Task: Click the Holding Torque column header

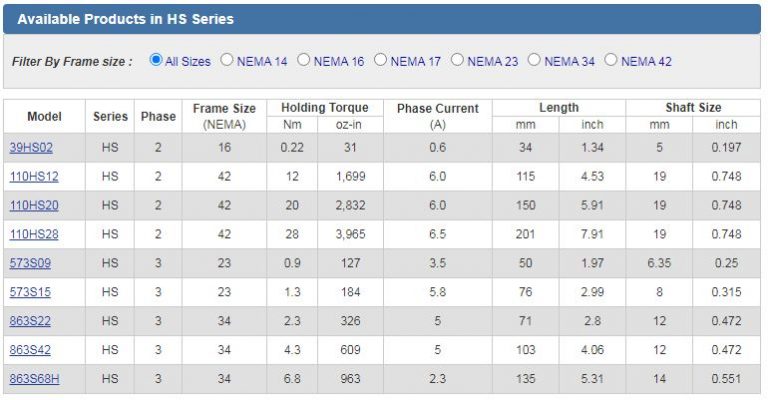Action: [x=324, y=108]
